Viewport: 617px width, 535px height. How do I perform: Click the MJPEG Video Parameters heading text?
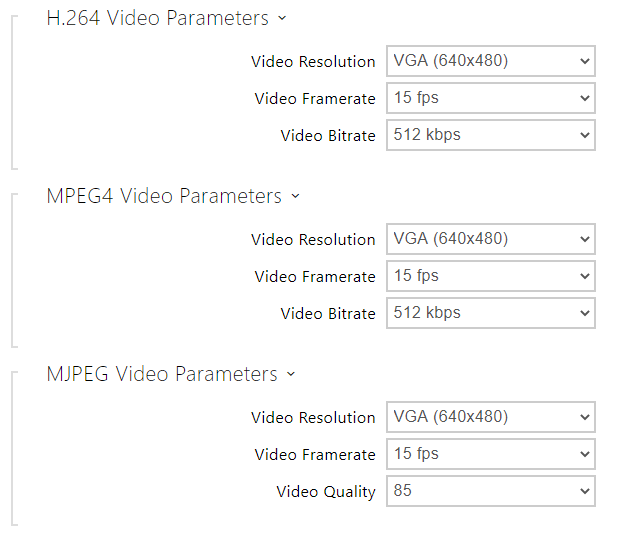[x=162, y=374]
